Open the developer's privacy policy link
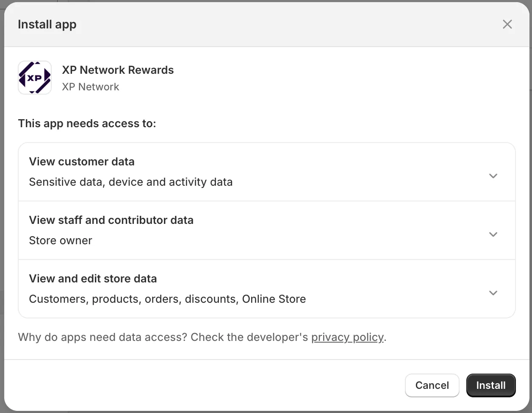The width and height of the screenshot is (532, 413). tap(347, 337)
